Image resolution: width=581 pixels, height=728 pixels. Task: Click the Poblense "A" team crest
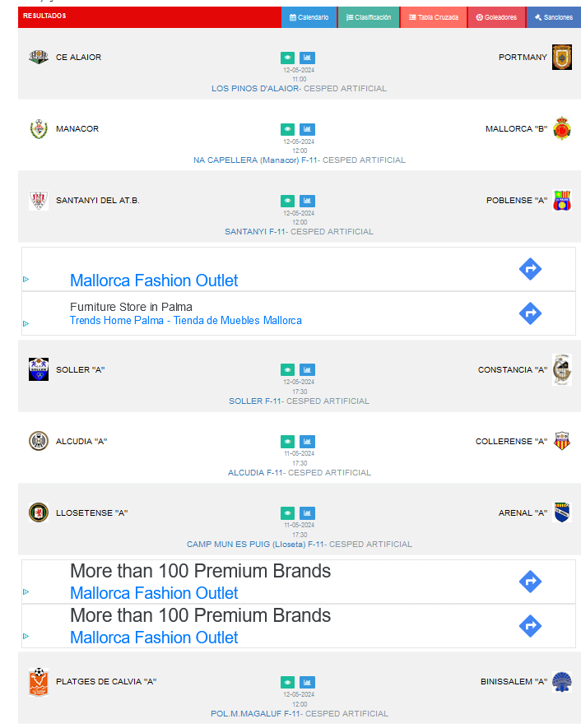tap(561, 201)
